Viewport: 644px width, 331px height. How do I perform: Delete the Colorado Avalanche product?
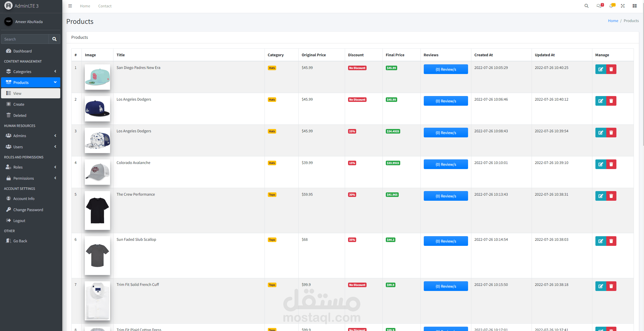[611, 164]
